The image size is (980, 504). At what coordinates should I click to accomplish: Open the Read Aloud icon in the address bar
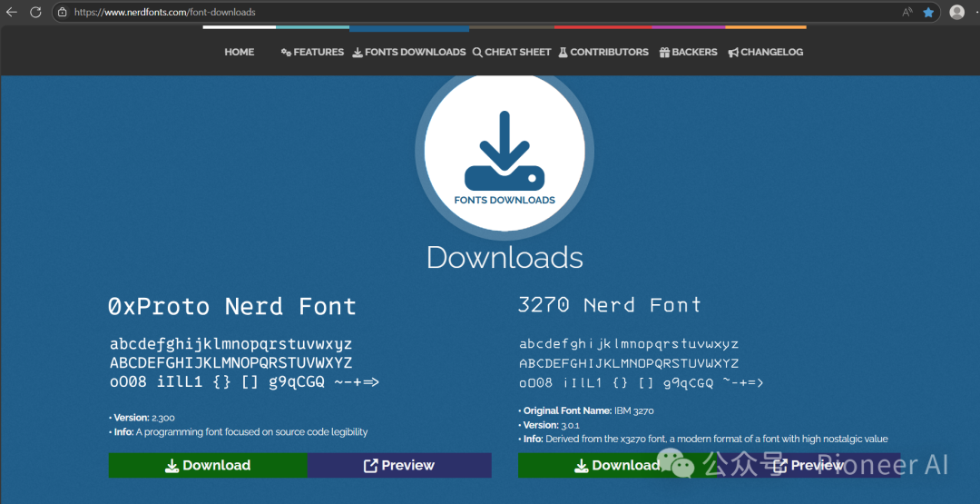coord(907,12)
